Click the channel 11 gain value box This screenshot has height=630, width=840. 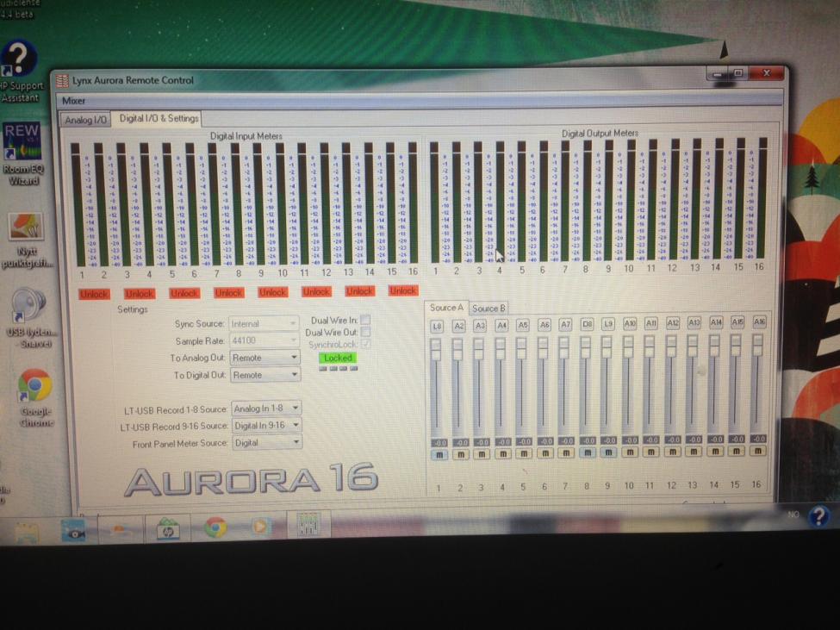click(x=651, y=440)
